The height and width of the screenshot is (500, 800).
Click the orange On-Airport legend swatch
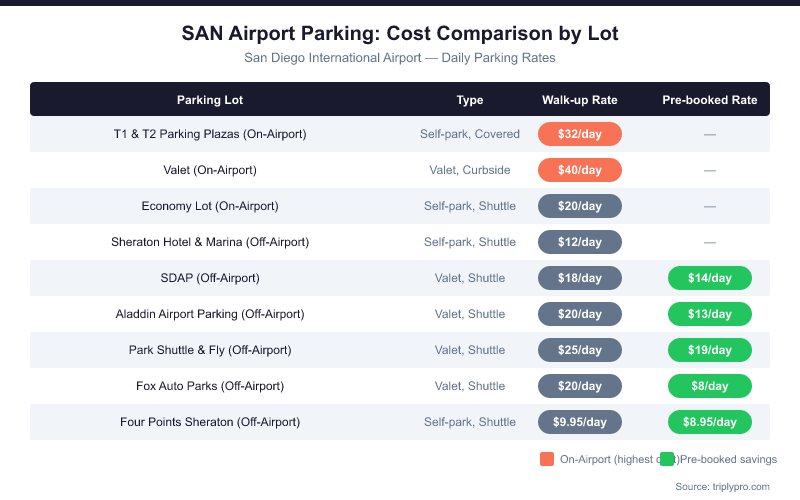point(547,459)
